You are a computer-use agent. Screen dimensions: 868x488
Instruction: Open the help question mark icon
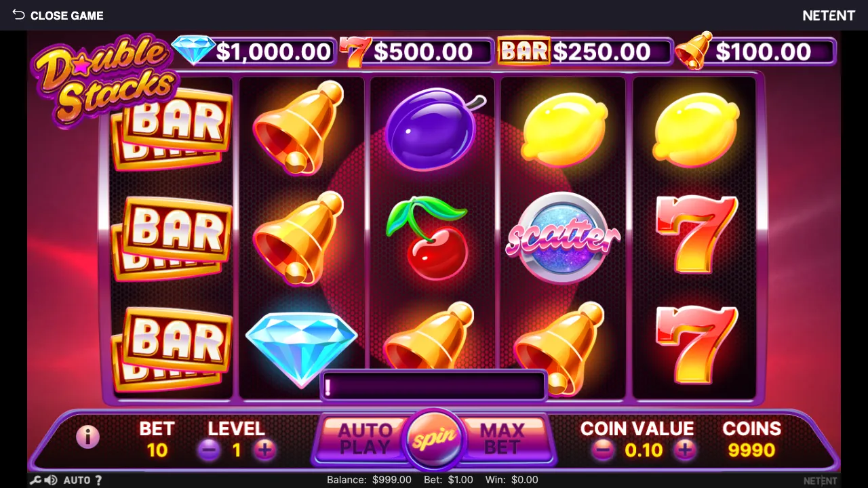click(x=99, y=480)
